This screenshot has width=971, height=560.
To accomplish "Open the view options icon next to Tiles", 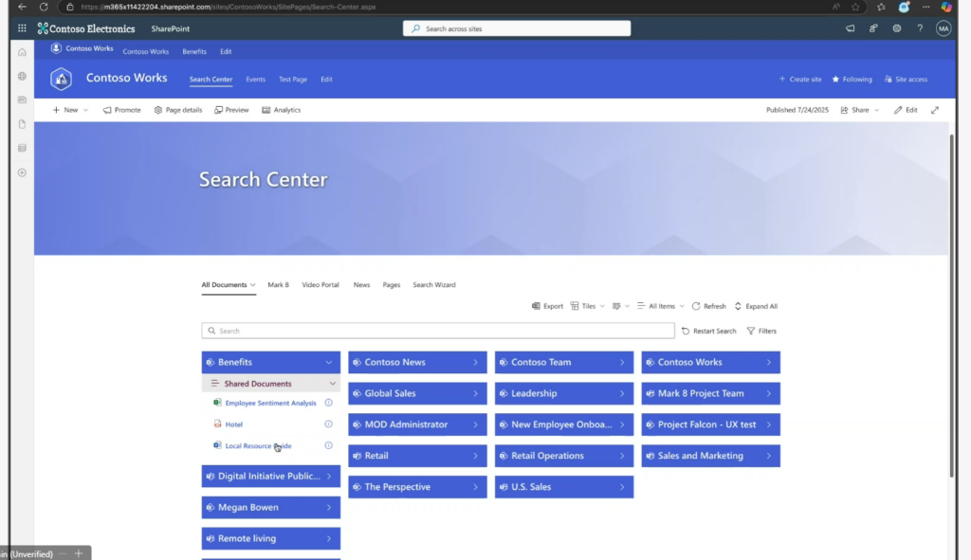I will [620, 306].
